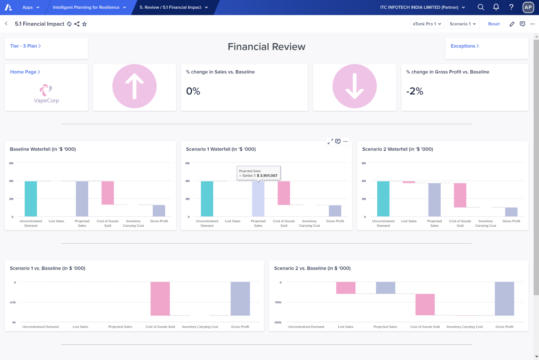Click the pink Cost of Goods Sold bar in Baseline Waterfall
This screenshot has width=539, height=360.
click(108, 193)
